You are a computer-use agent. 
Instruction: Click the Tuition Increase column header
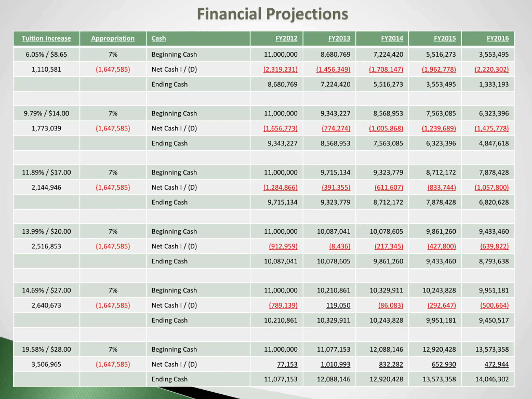point(46,38)
